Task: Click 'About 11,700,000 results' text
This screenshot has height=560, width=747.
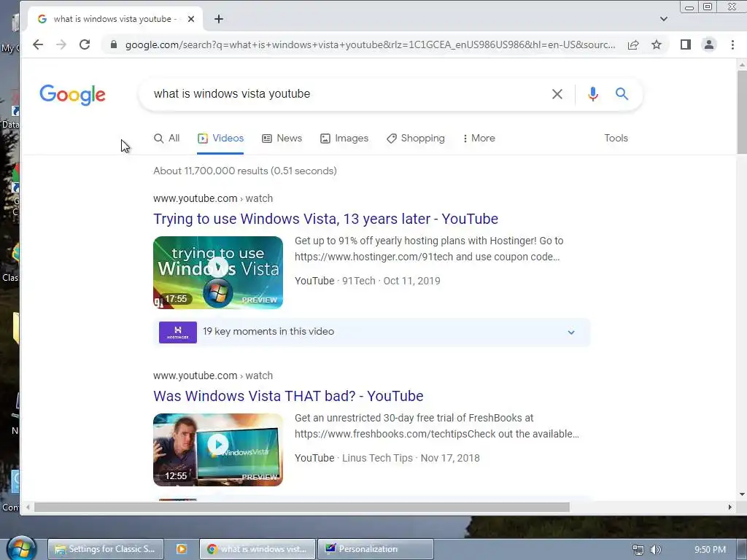Action: coord(245,171)
